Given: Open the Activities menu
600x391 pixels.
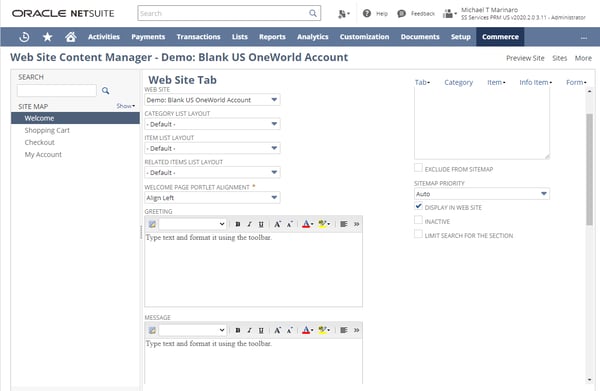Looking at the screenshot, I should [x=104, y=37].
